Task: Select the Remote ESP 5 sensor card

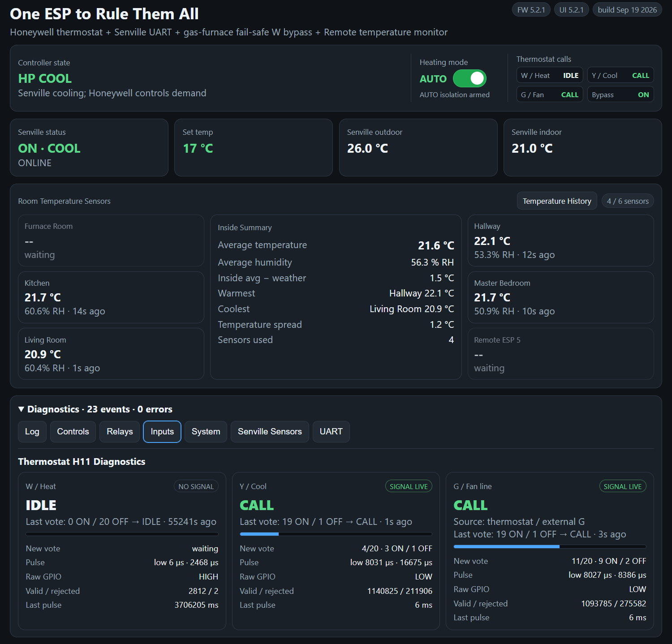Action: pyautogui.click(x=561, y=354)
